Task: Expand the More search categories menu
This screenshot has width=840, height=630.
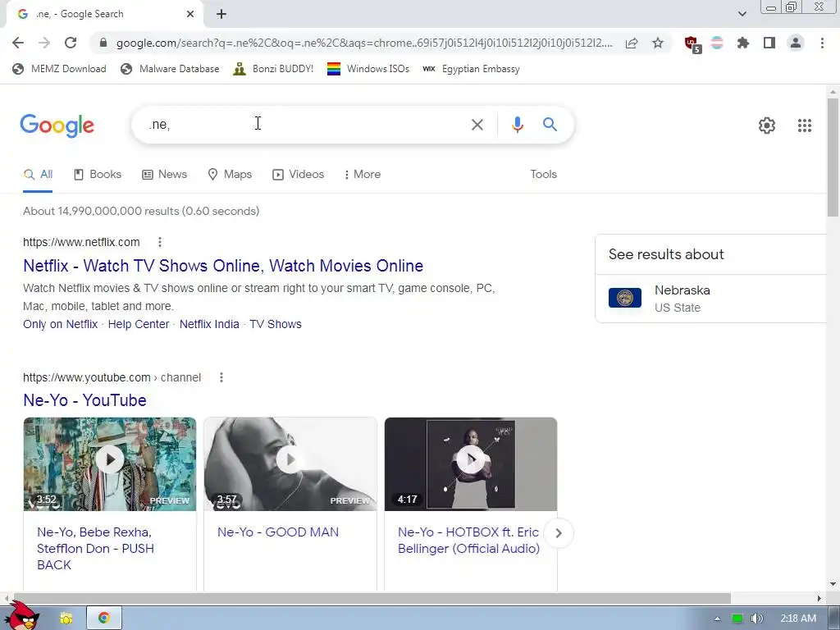Action: pyautogui.click(x=362, y=174)
